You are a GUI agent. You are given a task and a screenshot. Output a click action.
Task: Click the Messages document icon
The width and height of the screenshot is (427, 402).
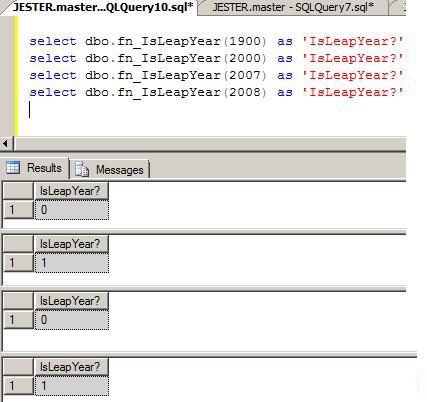tap(82, 169)
